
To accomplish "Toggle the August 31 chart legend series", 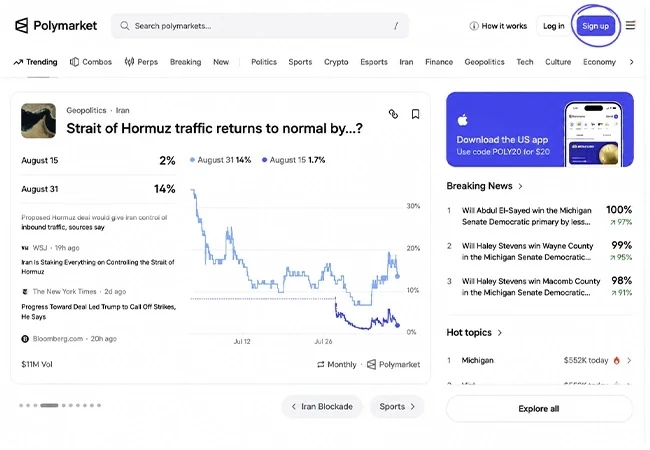I will click(x=221, y=160).
